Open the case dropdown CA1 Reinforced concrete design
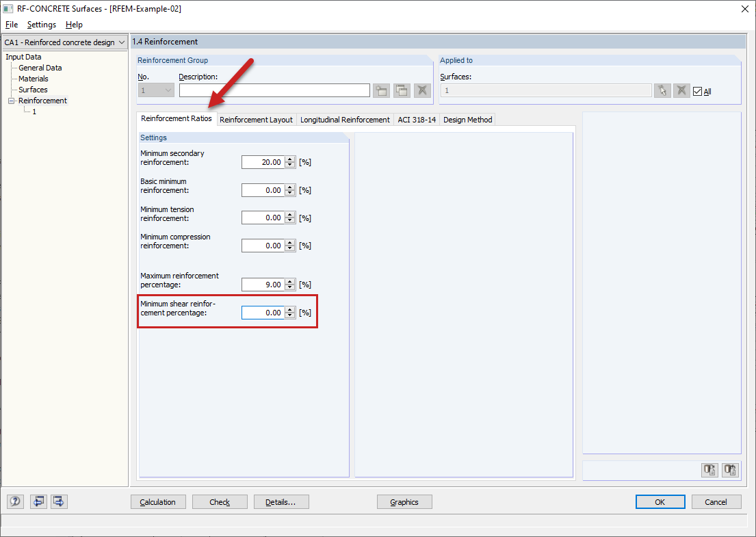This screenshot has width=756, height=537. (122, 42)
